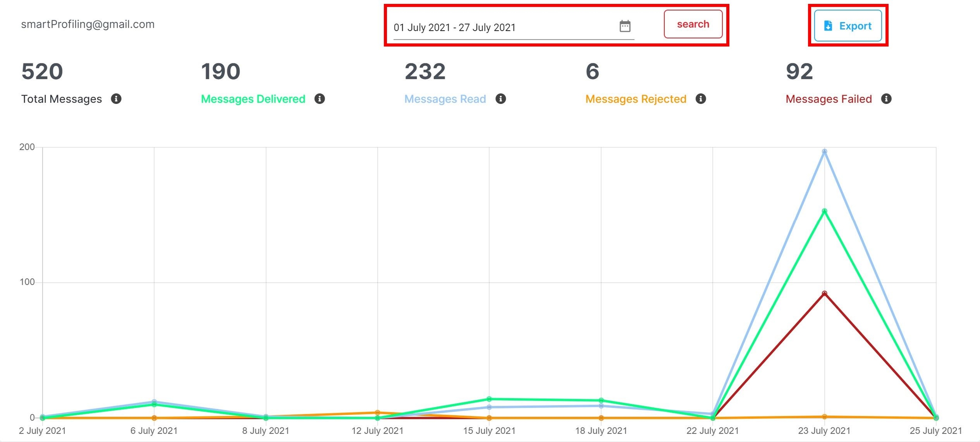Click blue Read point on 6 July
This screenshot has height=442, width=980.
(x=154, y=402)
